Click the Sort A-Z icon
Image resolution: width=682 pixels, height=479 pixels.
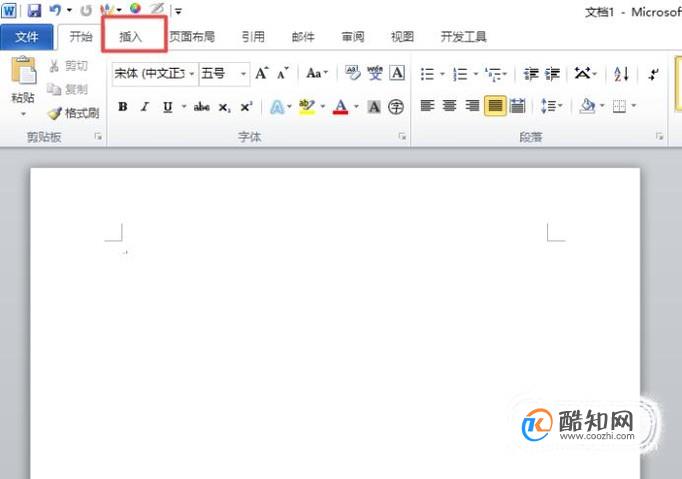(x=622, y=74)
